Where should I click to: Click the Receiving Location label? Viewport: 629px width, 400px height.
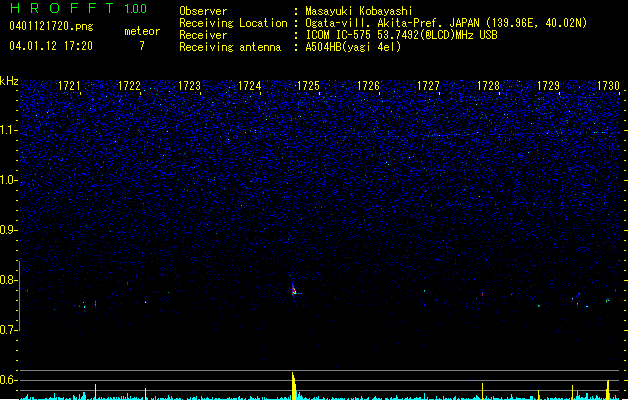[231, 23]
